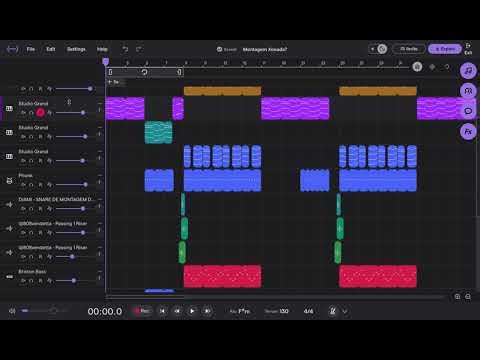Screen dimensions: 480x360
Task: Open armed Studio Grand track options menu
Action: [99, 110]
